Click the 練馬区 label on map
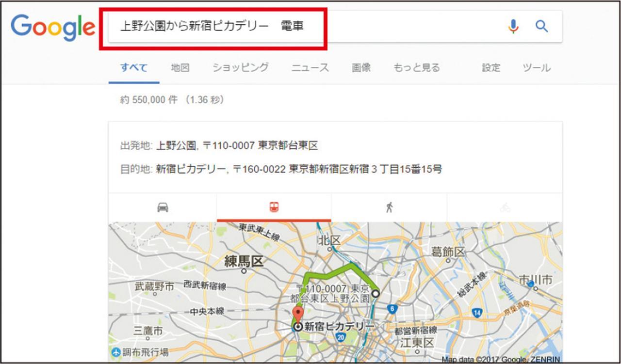Screen dimensions: 621x364 [244, 262]
